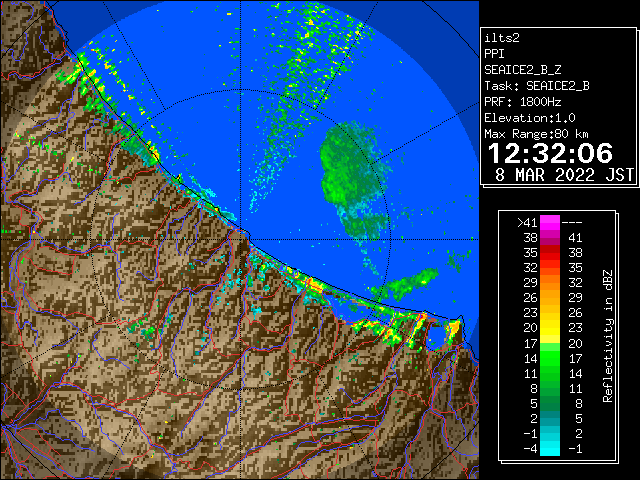
Task: Click the '-4' legend value on left
Action: [531, 449]
